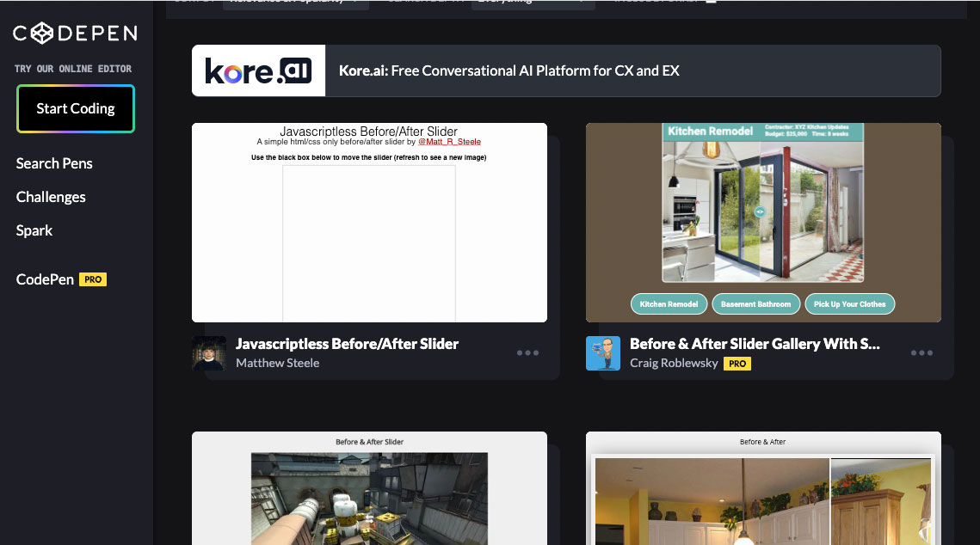Toggle the checkbox in the top filter bar

point(710,1)
